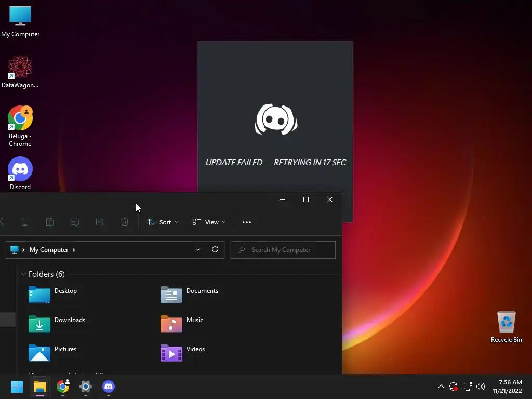Screen dimensions: 532x399
Task: Click Discord icon on taskbar
Action: click(x=109, y=387)
